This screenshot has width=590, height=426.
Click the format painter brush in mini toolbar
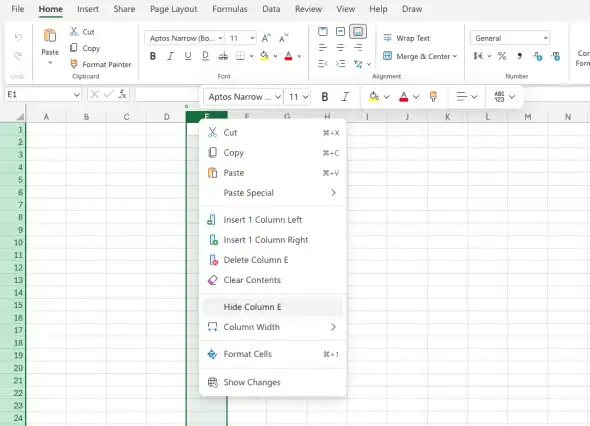pyautogui.click(x=433, y=97)
